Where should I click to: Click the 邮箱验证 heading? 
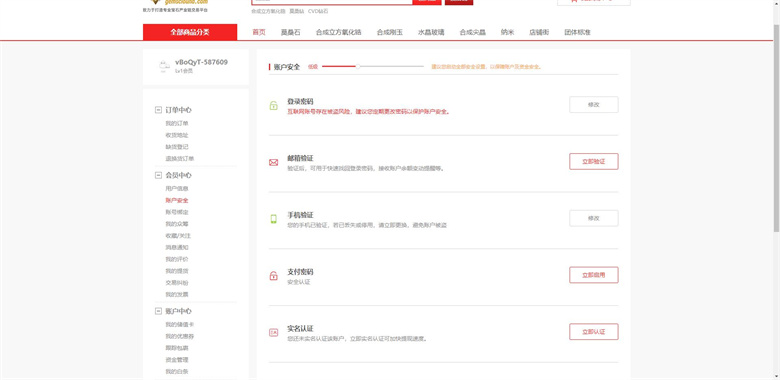(300, 158)
